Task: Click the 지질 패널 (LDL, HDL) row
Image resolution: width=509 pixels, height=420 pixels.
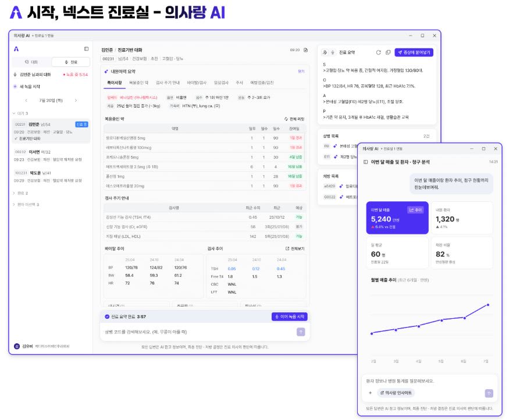Action: tap(205, 236)
